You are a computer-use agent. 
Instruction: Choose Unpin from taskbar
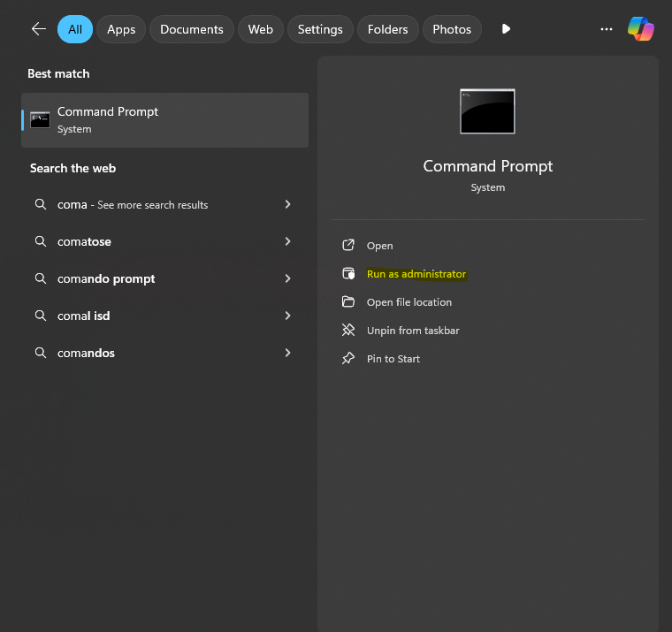(413, 331)
